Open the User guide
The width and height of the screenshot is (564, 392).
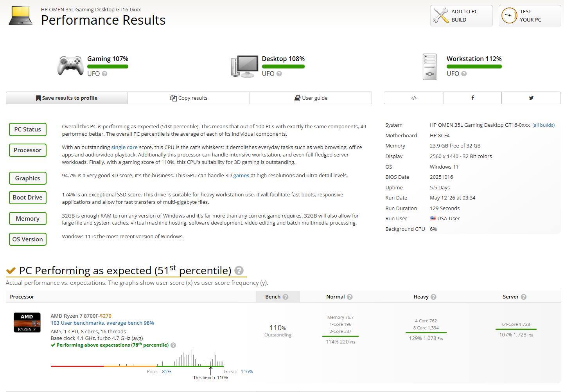311,98
